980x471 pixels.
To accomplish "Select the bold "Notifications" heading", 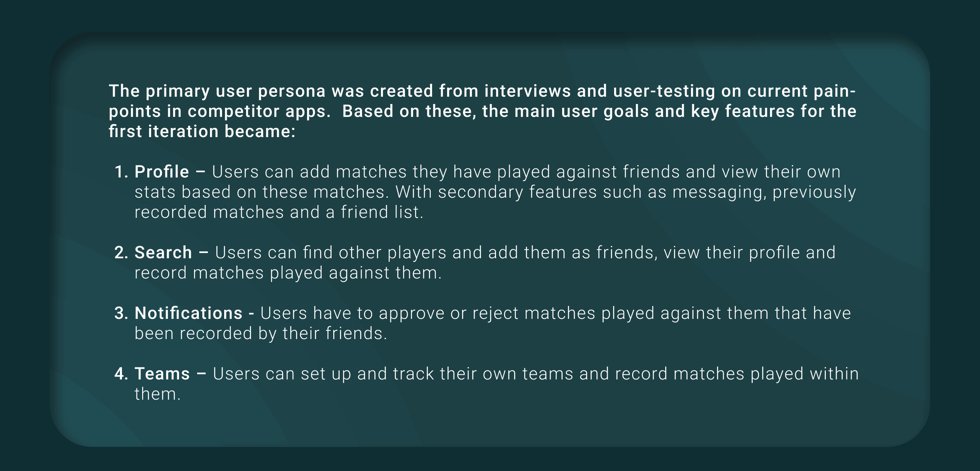I will 189,313.
